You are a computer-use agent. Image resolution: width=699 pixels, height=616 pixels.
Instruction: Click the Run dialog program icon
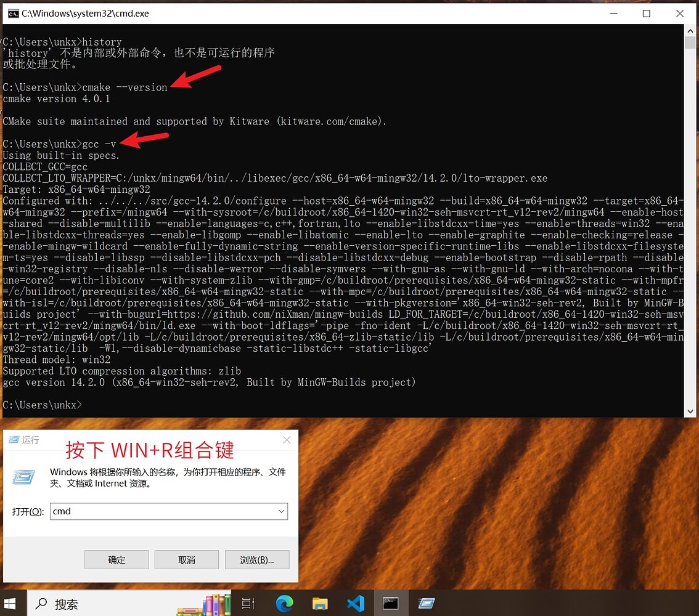click(23, 477)
